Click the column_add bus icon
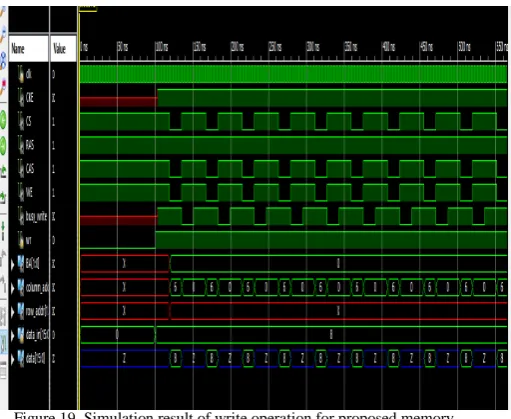This screenshot has width=511, height=419. [x=21, y=287]
